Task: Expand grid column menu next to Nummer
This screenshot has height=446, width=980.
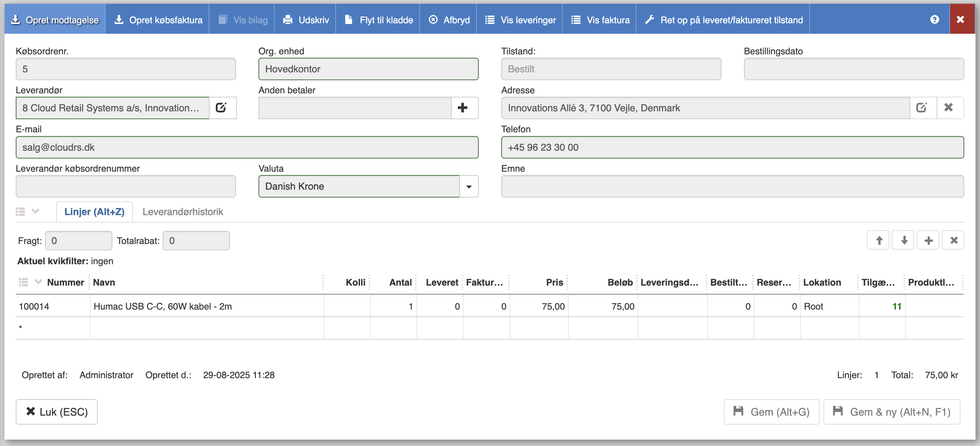Action: tap(38, 282)
